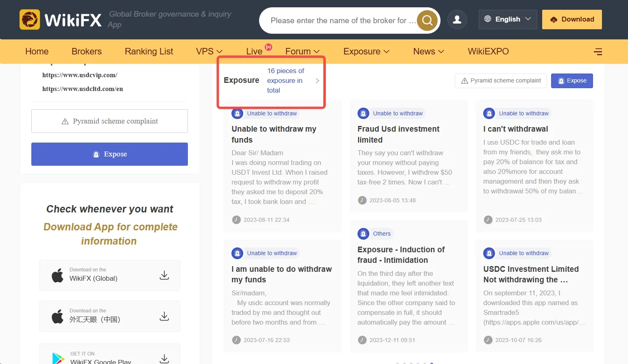
Task: Click the download arrow for Google Play
Action: 164,359
